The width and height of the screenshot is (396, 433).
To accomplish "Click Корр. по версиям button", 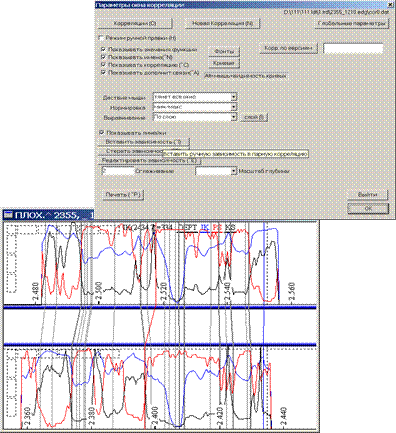I will pos(289,48).
